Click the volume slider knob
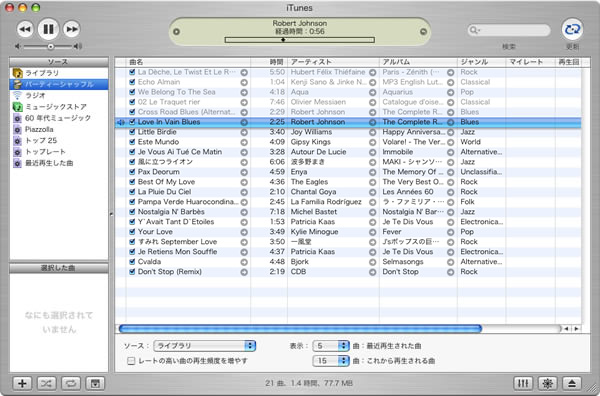The width and height of the screenshot is (600, 396). [x=51, y=47]
